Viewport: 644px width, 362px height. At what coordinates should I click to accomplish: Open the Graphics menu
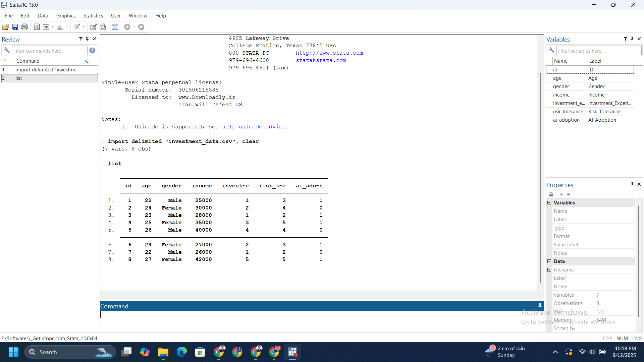click(66, 16)
